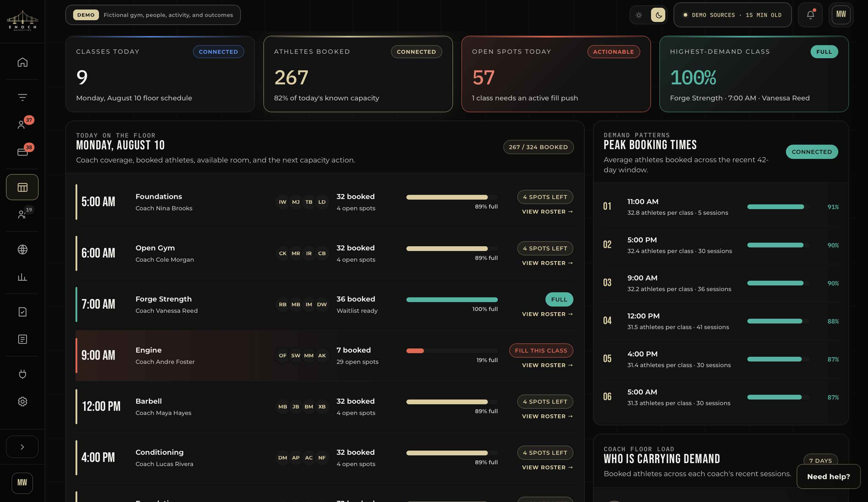Switch to dark mode moon toggle
The image size is (868, 502).
pos(658,15)
